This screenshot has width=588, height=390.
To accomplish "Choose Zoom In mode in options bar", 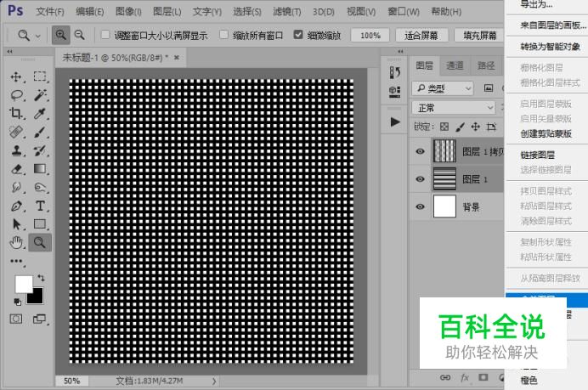I will 60,35.
